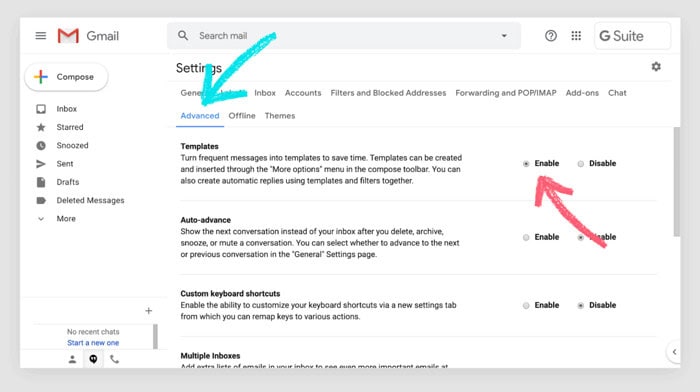Screen dimensions: 700x392
Task: Switch to the Offline tab
Action: (x=242, y=116)
